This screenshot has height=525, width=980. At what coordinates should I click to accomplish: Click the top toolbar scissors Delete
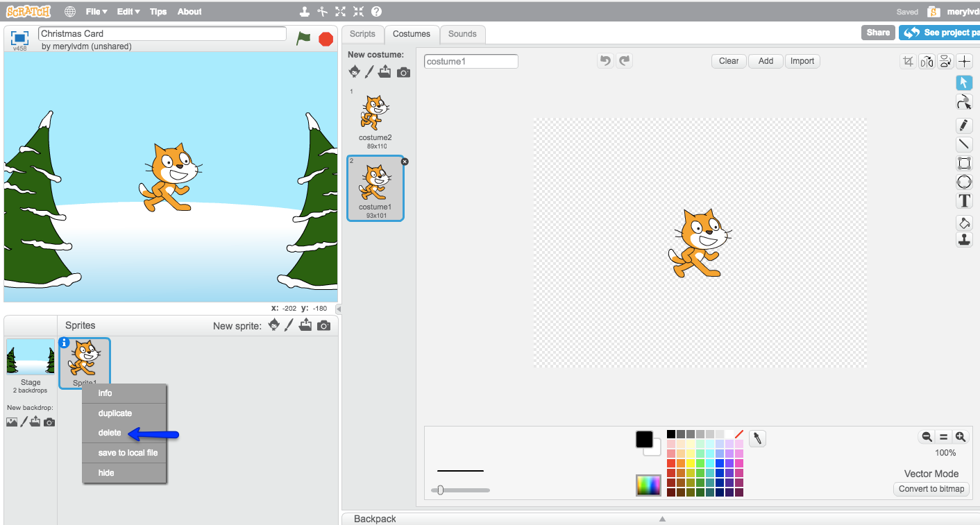point(322,11)
